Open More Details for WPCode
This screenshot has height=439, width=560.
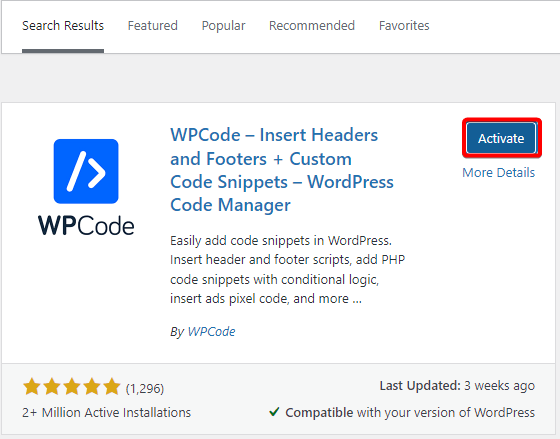[499, 173]
